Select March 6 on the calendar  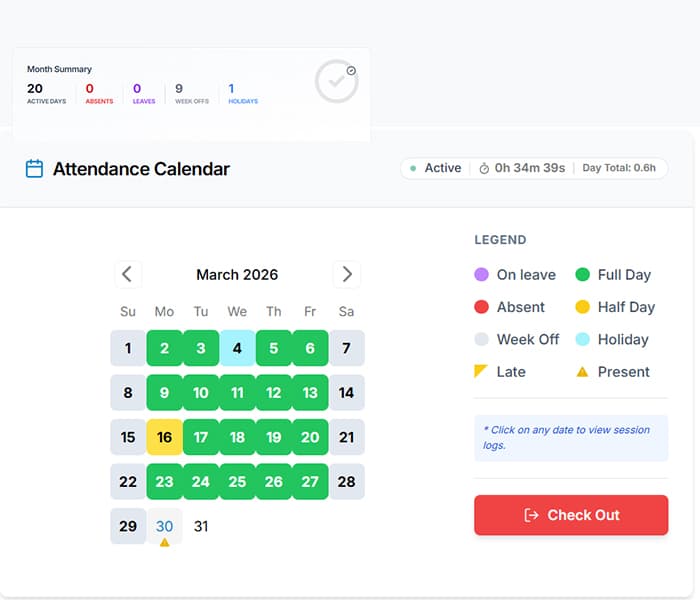(310, 348)
